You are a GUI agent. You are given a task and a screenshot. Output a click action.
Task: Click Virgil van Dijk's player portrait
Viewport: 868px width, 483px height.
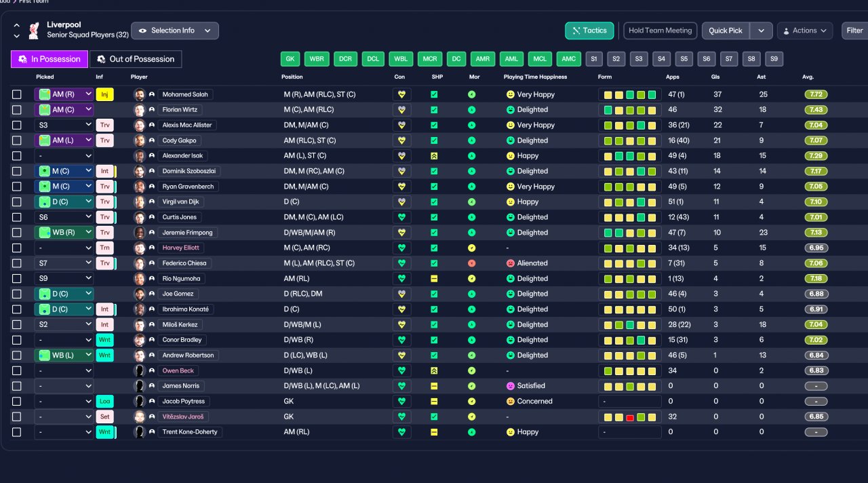click(140, 202)
